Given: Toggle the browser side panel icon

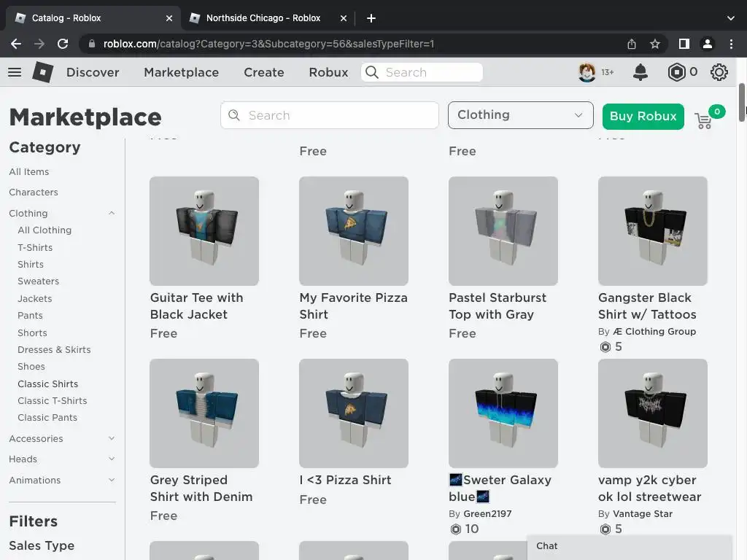Looking at the screenshot, I should pyautogui.click(x=684, y=44).
